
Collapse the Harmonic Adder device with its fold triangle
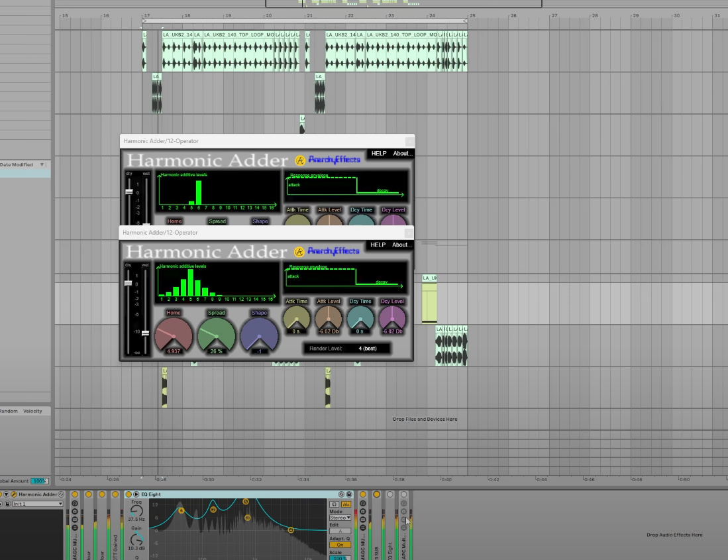tap(6, 494)
